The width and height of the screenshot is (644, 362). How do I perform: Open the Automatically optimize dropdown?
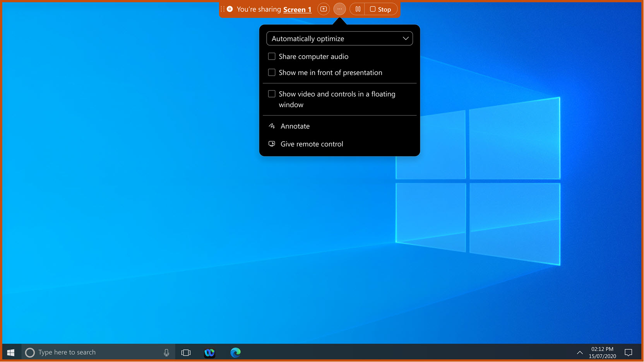339,39
